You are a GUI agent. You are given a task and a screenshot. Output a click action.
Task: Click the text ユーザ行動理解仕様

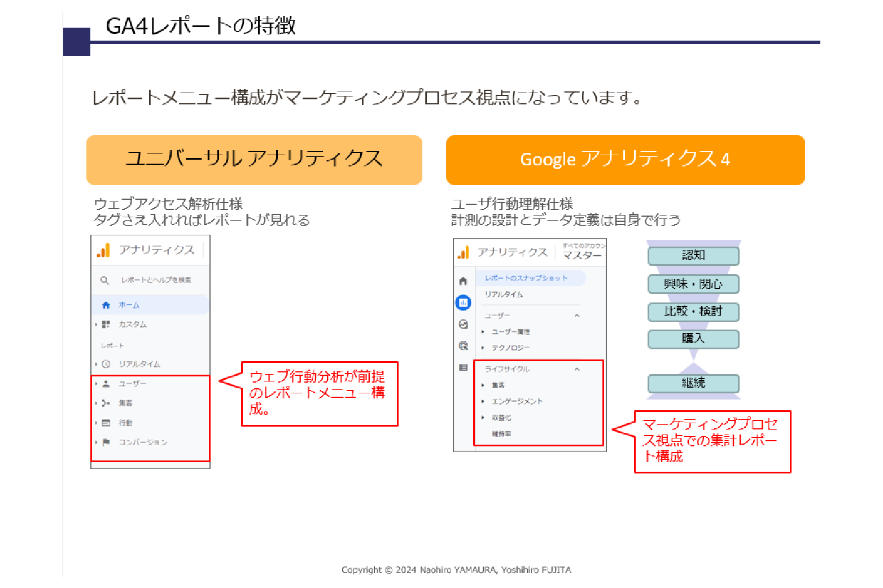pos(512,204)
